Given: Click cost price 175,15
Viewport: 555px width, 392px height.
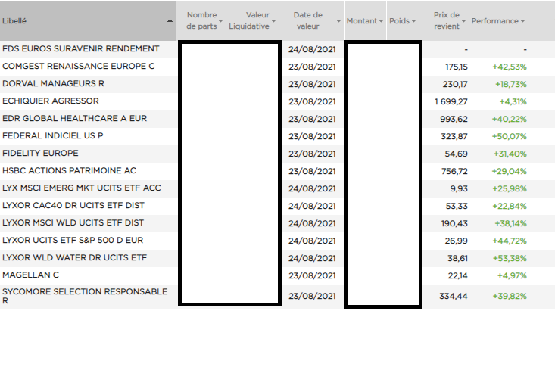Looking at the screenshot, I should click(457, 67).
